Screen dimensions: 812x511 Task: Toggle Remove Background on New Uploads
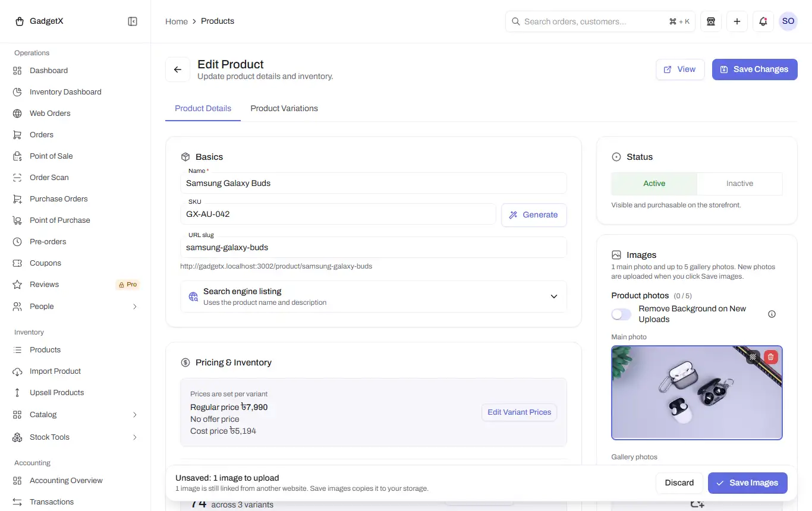[621, 314]
